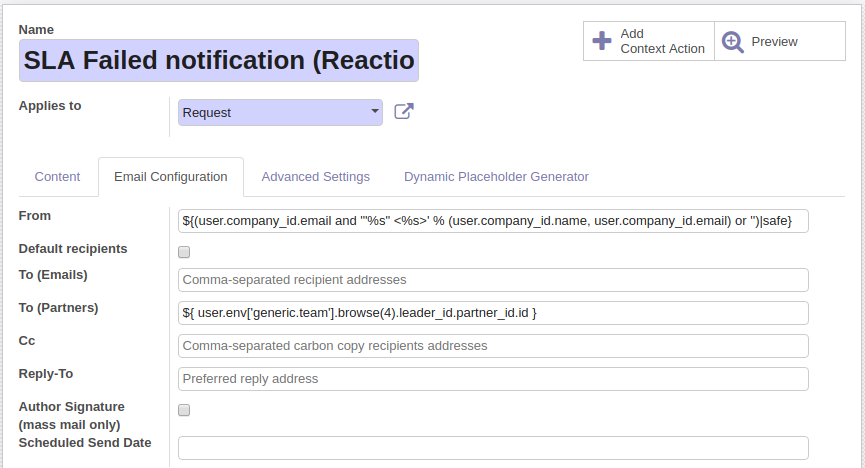The image size is (865, 468).
Task: Switch to the Content tab
Action: [57, 177]
